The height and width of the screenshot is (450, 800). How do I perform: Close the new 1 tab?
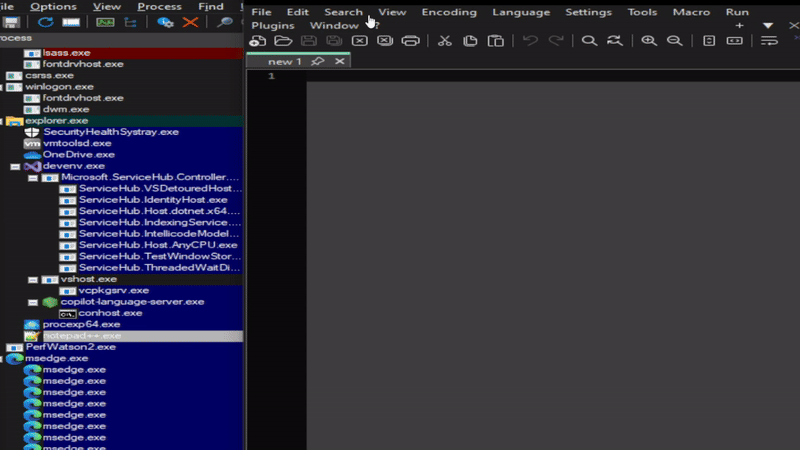click(x=340, y=61)
